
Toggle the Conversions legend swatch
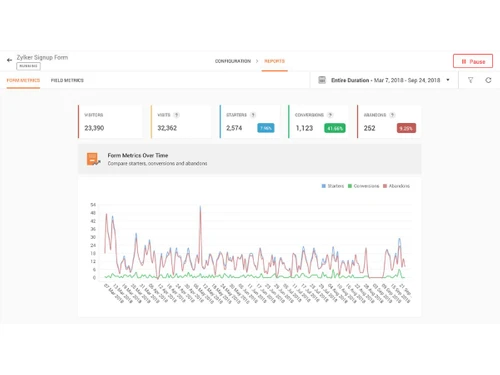(x=350, y=186)
